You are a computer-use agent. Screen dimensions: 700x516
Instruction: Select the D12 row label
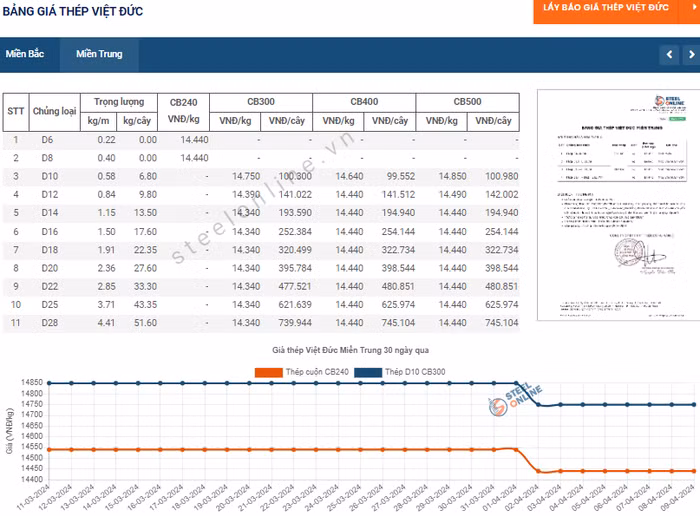(50, 195)
